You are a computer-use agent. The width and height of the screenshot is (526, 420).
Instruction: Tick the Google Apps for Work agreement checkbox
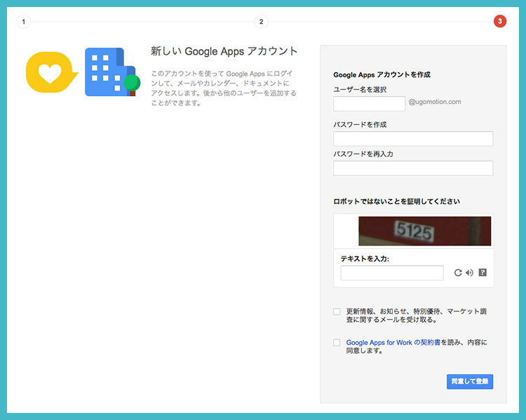pyautogui.click(x=337, y=342)
